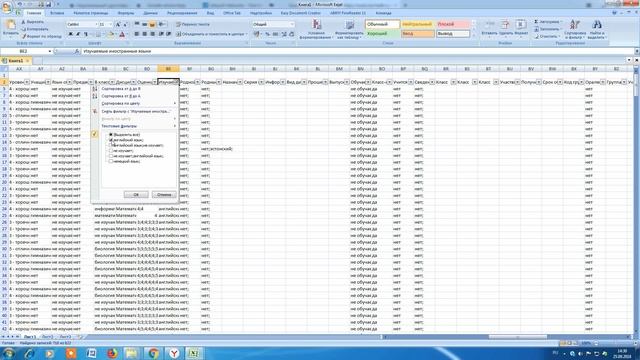Open the number format Общий dropdown
This screenshot has height=360, width=640.
[x=292, y=24]
